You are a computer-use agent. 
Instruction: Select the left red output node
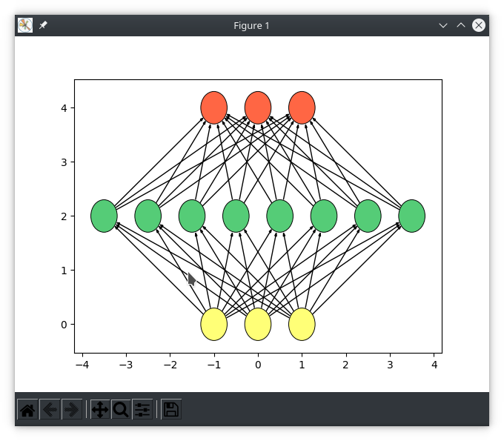coord(214,107)
